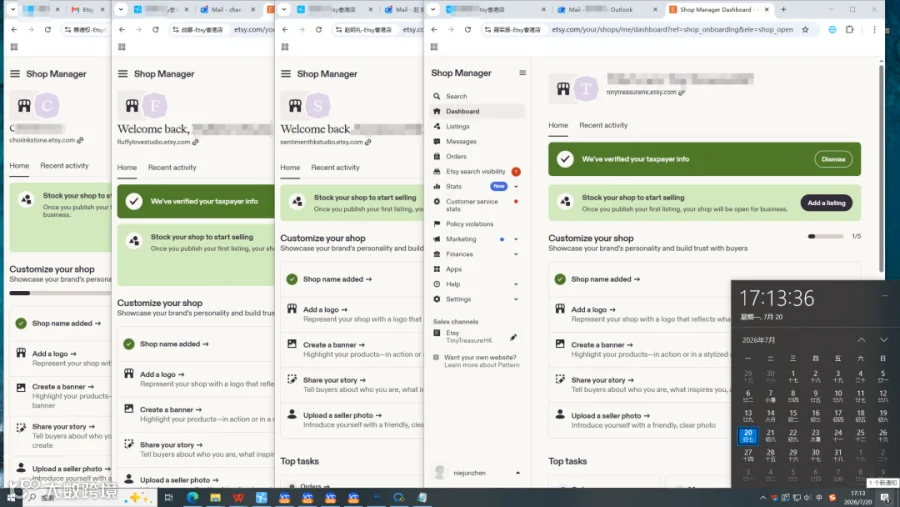Open Search in Shop Manager sidebar
This screenshot has height=507, width=900.
456,96
